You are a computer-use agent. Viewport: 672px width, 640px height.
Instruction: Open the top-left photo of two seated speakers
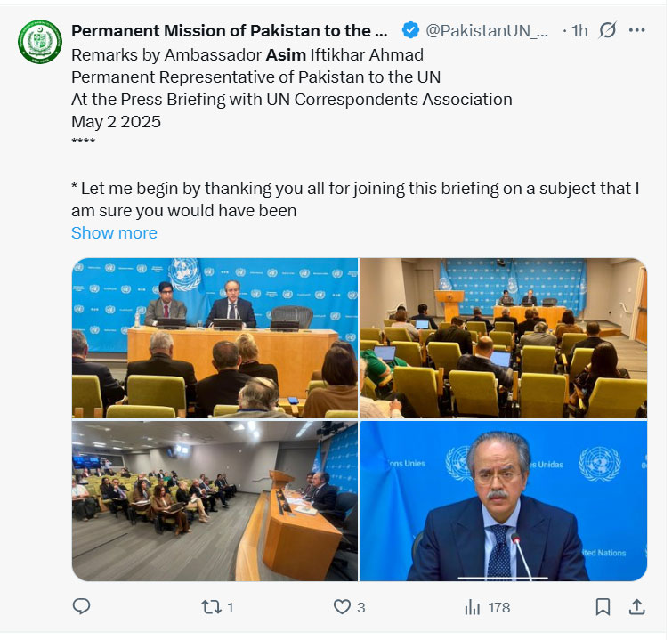coord(215,338)
